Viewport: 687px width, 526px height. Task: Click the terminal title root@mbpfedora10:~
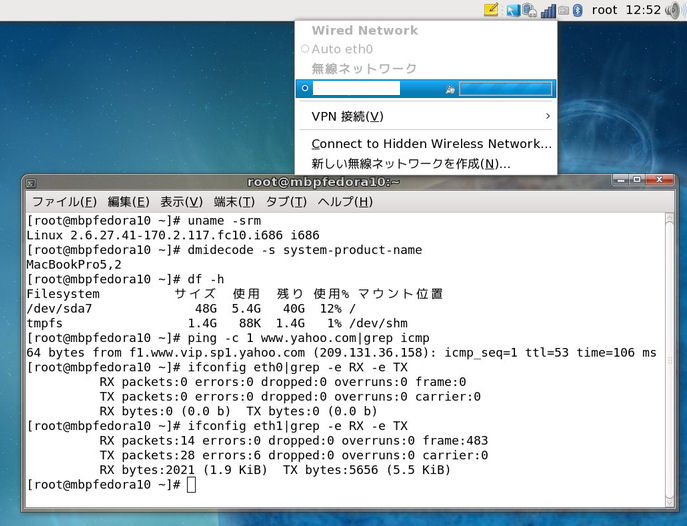(x=323, y=182)
